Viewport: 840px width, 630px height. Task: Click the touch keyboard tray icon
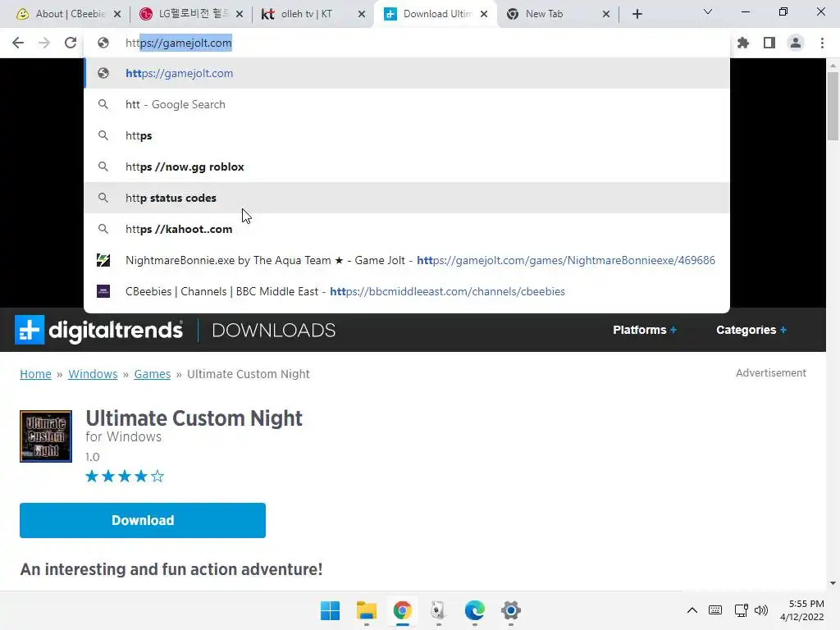[x=715, y=610]
